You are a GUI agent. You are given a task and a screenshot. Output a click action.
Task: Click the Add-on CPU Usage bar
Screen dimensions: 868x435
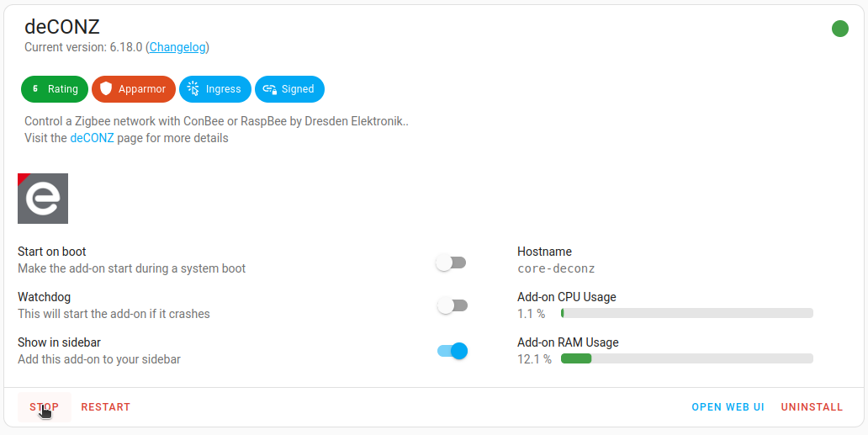coord(686,313)
